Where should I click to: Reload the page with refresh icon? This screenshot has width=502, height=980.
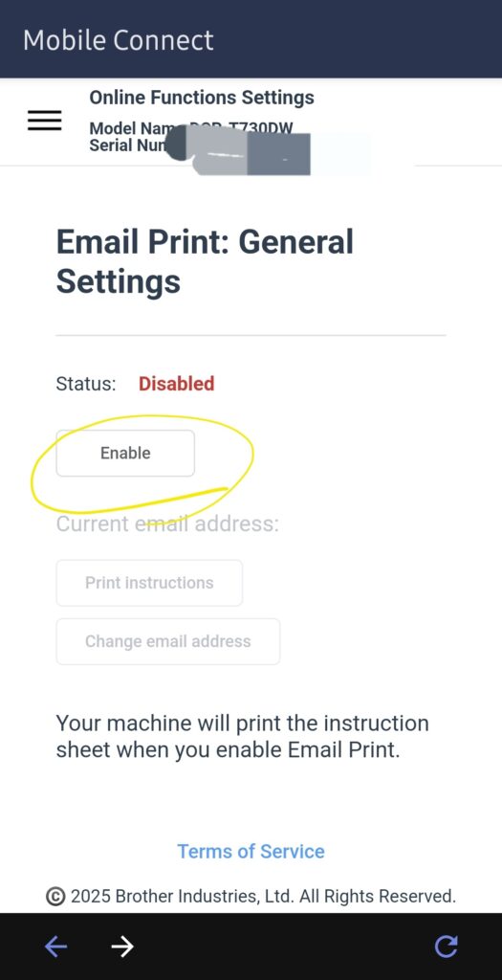pos(446,947)
